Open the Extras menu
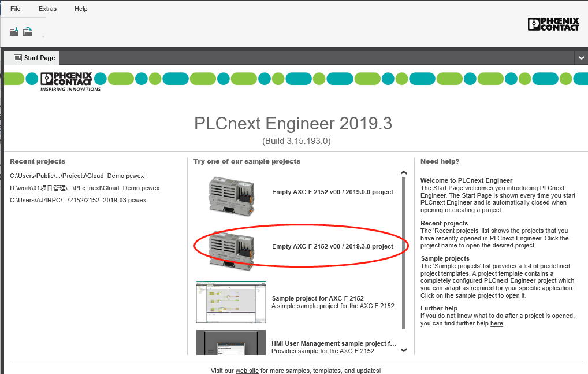This screenshot has width=588, height=374. point(47,9)
